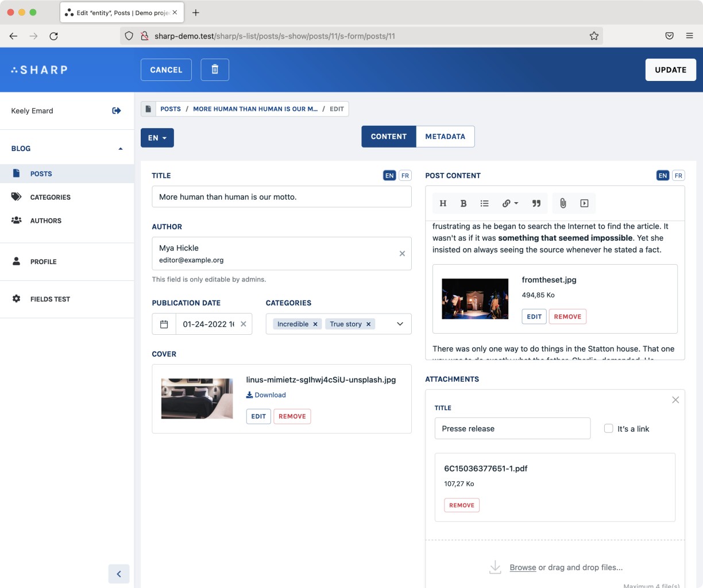The image size is (703, 588).
Task: Open the link dropdown in editor toolbar
Action: [x=510, y=203]
